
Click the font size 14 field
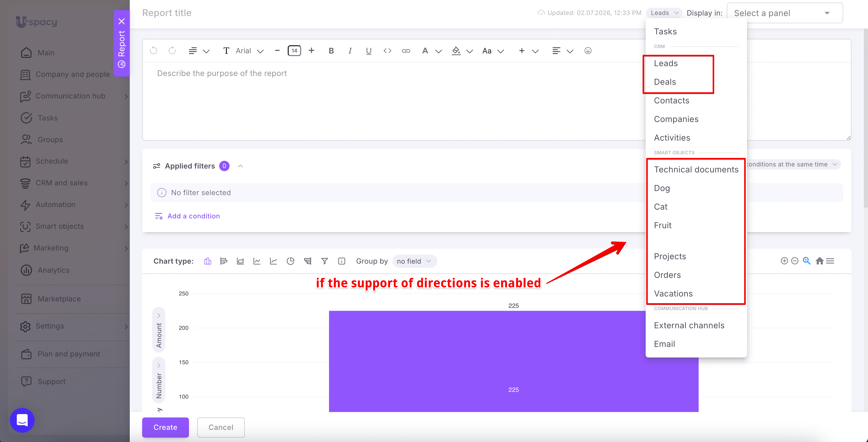click(294, 51)
